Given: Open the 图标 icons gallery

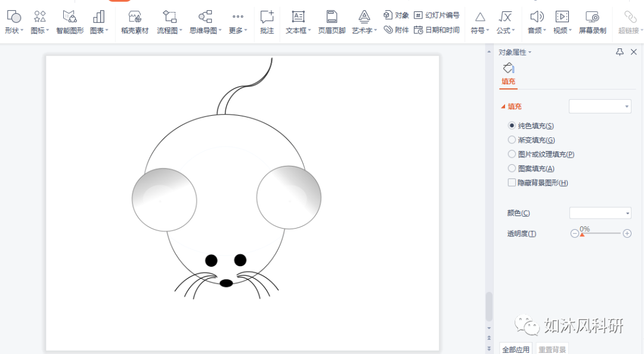Looking at the screenshot, I should pyautogui.click(x=40, y=22).
